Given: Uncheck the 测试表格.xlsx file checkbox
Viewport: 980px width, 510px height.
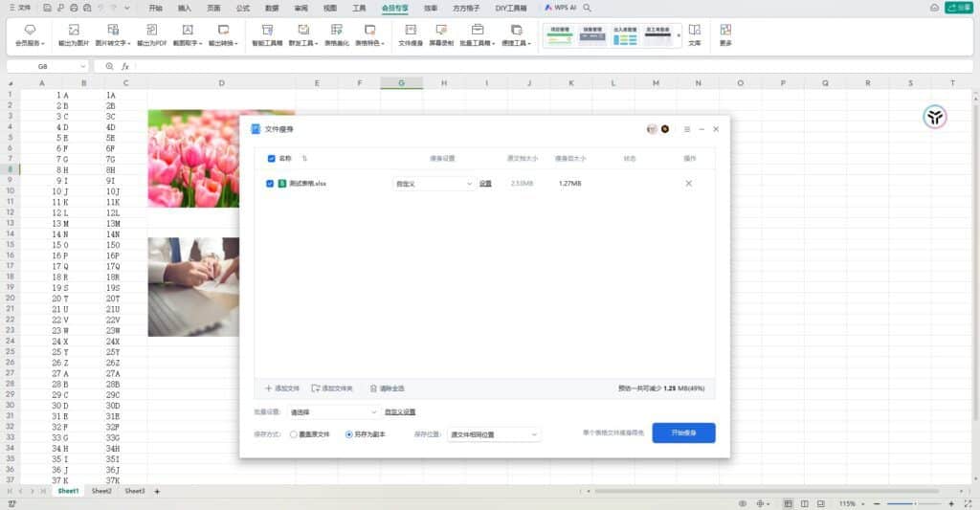Looking at the screenshot, I should [x=270, y=183].
